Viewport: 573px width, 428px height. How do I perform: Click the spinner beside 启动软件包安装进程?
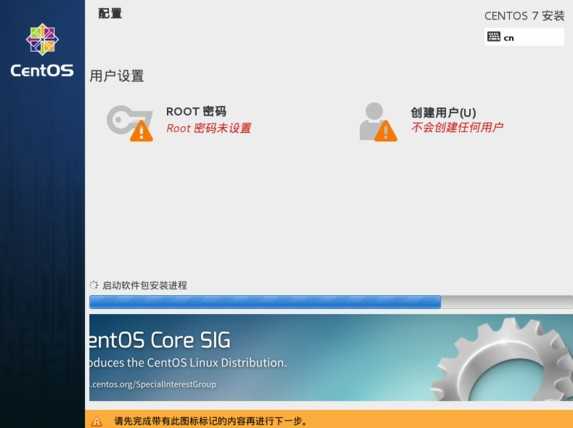[x=94, y=285]
